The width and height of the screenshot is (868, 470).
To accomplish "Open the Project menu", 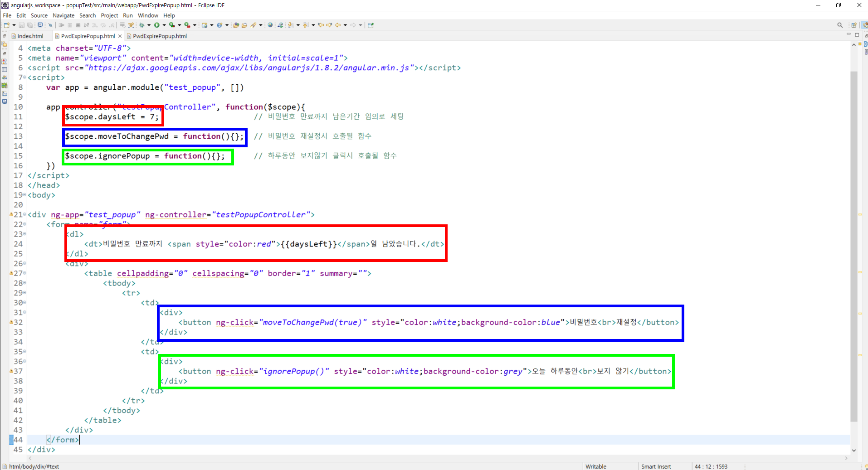I will tap(109, 15).
